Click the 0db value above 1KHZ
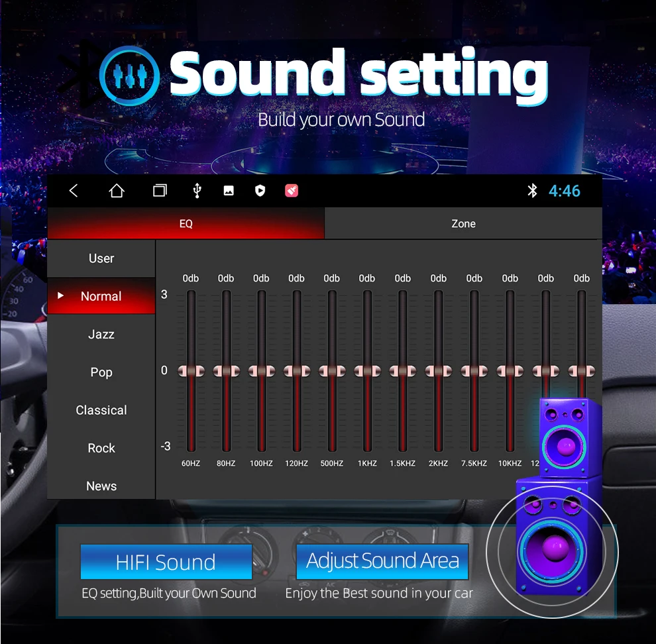Image resolution: width=656 pixels, height=644 pixels. tap(367, 278)
